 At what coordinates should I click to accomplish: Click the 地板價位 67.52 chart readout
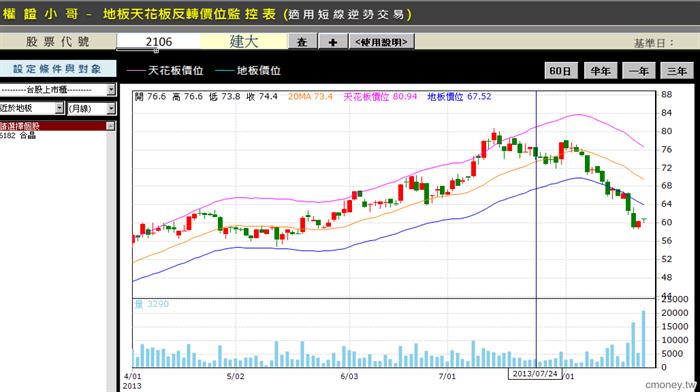[x=459, y=96]
